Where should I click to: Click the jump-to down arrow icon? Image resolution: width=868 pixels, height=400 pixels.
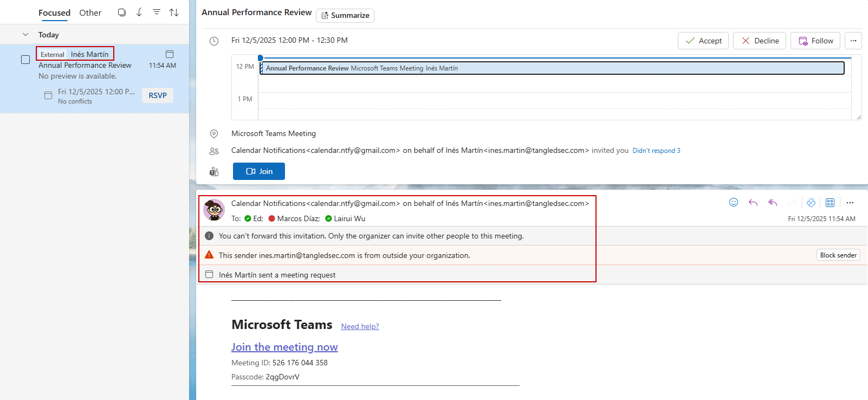[x=139, y=12]
